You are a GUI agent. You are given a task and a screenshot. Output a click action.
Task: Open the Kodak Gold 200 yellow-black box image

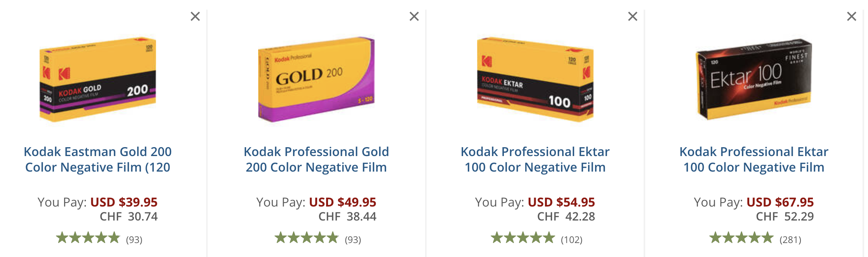98,80
